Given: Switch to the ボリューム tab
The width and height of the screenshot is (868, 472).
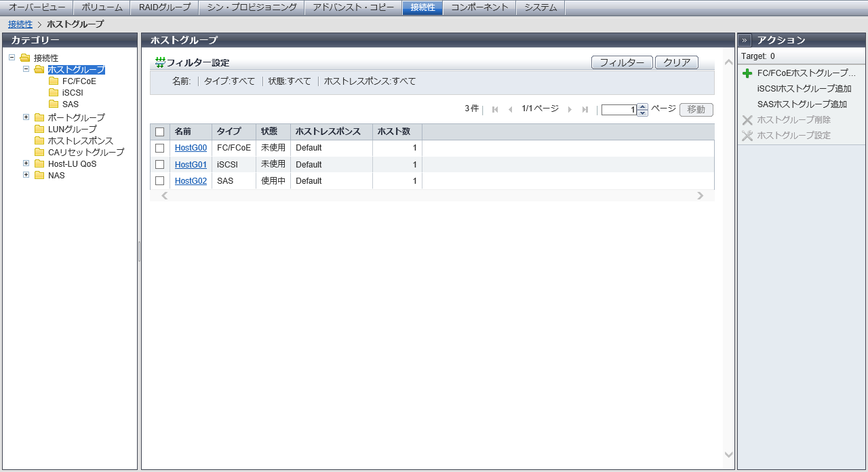Looking at the screenshot, I should coord(102,7).
